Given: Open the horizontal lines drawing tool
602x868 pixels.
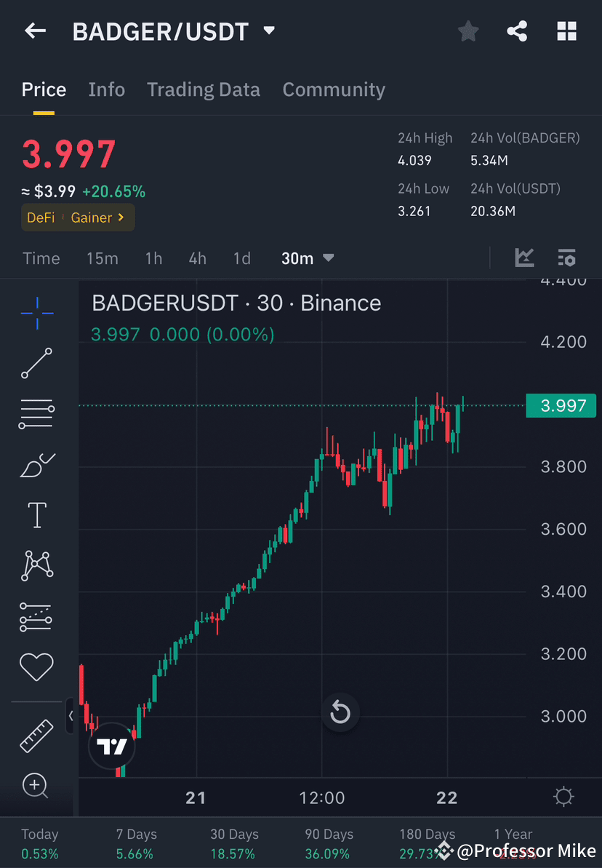Looking at the screenshot, I should 36,413.
